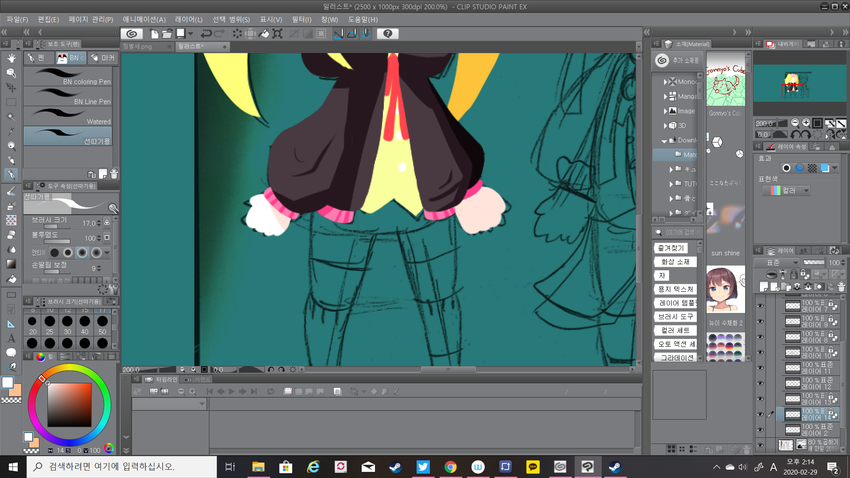Click the 컬러 세트 material tag

(675, 330)
